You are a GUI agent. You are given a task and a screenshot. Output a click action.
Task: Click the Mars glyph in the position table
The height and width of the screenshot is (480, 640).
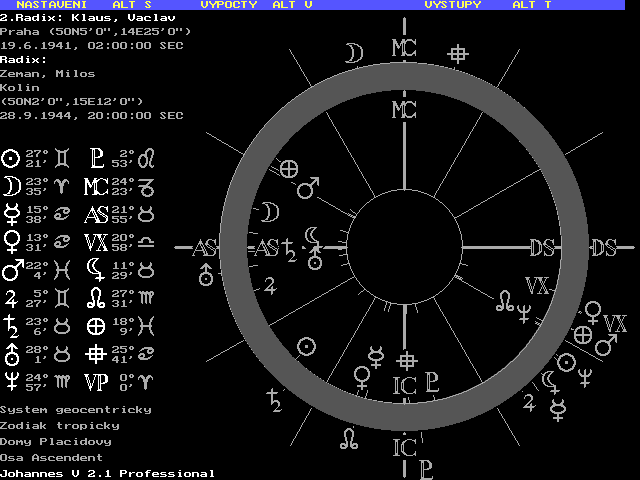tap(12, 270)
